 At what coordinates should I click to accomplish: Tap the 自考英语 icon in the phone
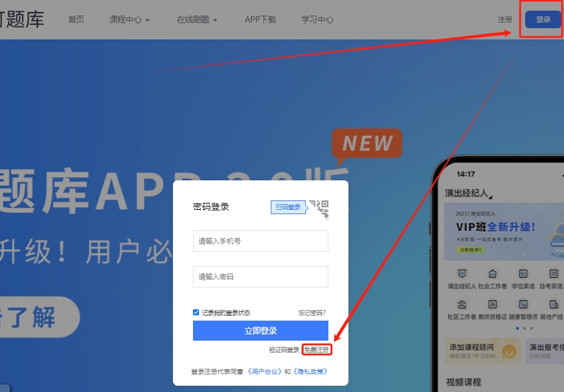click(553, 274)
